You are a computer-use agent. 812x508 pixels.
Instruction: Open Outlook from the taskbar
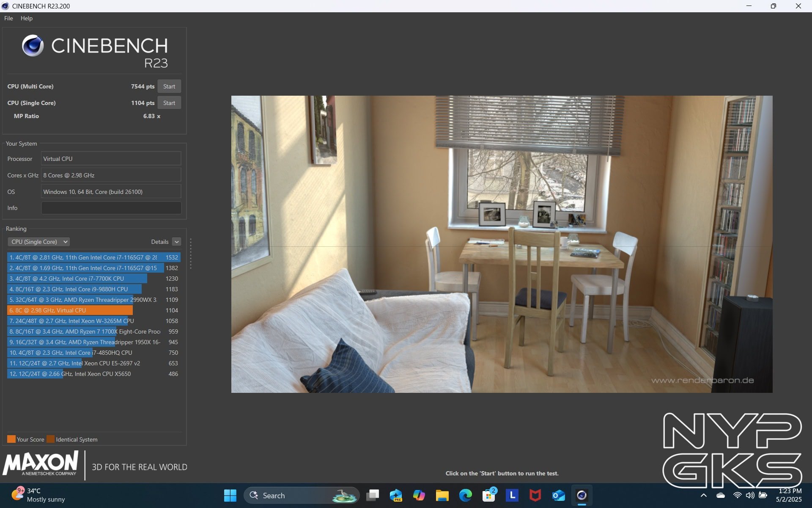(559, 495)
